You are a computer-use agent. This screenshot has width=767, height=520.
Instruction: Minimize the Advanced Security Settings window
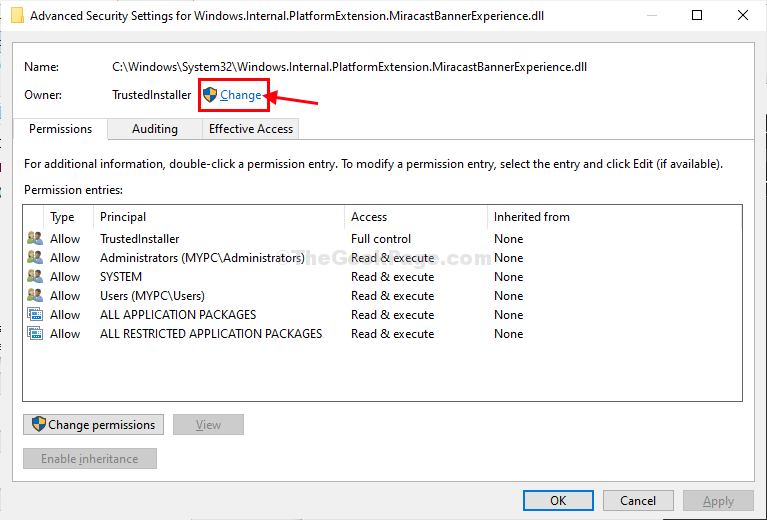click(x=652, y=15)
